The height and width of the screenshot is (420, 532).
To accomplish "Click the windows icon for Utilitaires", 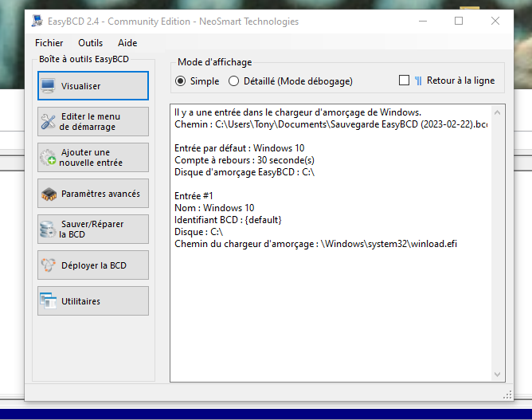I will pyautogui.click(x=48, y=300).
